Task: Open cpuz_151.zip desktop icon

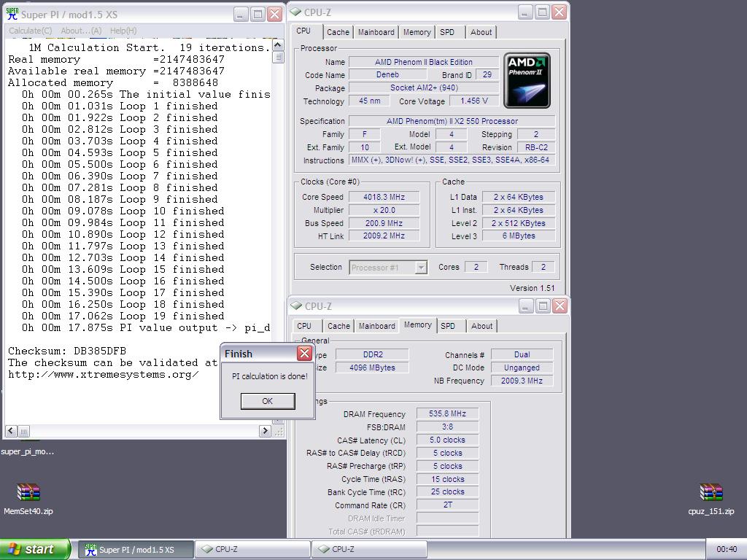Action: click(x=711, y=499)
